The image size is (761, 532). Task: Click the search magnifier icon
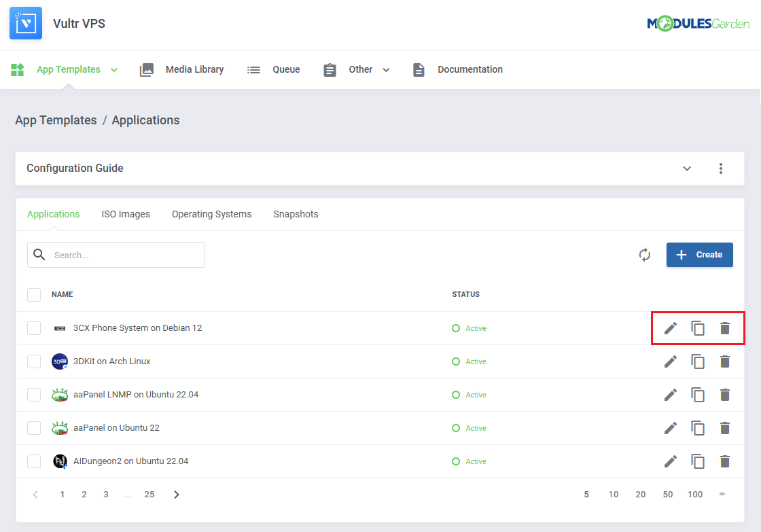tap(39, 254)
